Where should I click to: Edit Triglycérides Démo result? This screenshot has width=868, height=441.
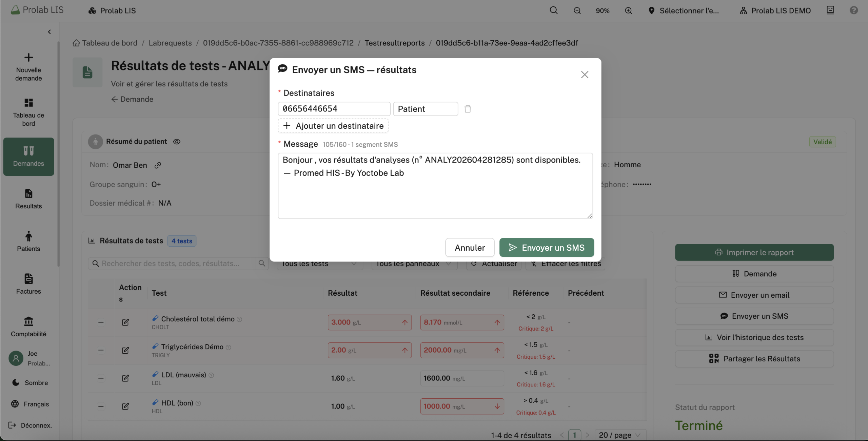point(125,350)
